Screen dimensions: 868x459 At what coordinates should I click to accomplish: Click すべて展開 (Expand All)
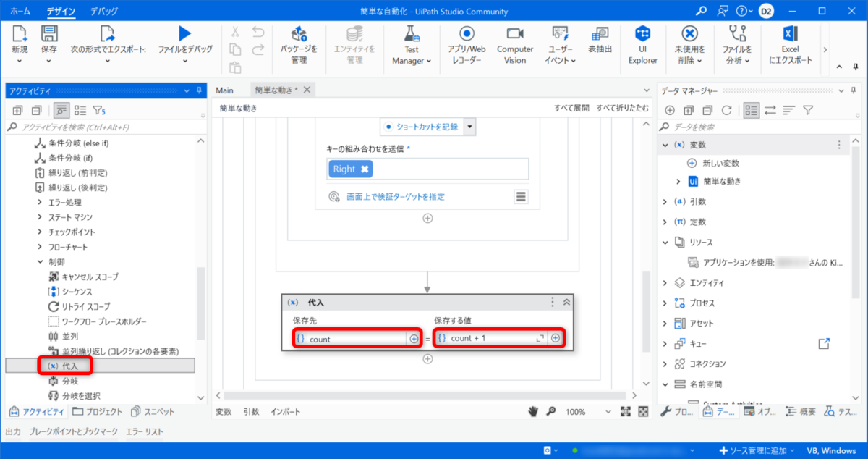tap(571, 108)
